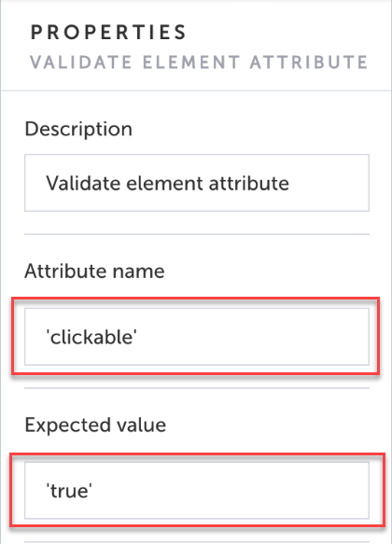The image size is (392, 544).
Task: Click the red highlight border around Attribute name
Action: (x=196, y=298)
